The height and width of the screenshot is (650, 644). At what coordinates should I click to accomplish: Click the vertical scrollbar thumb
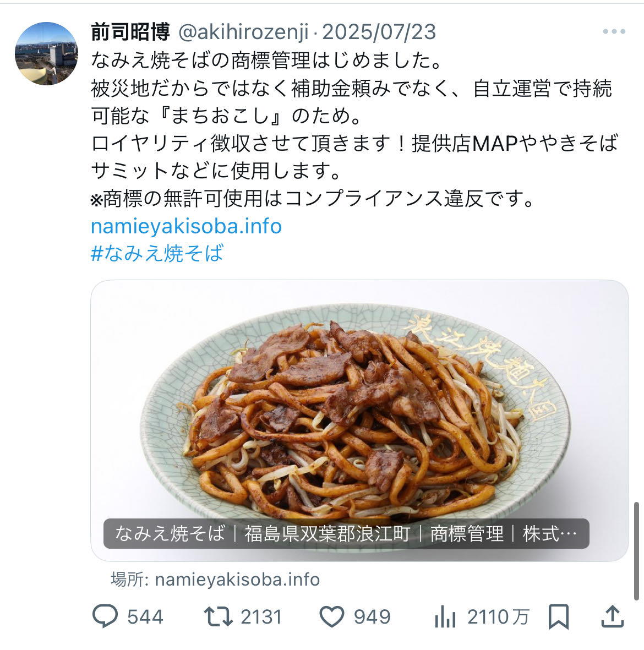pos(636,551)
